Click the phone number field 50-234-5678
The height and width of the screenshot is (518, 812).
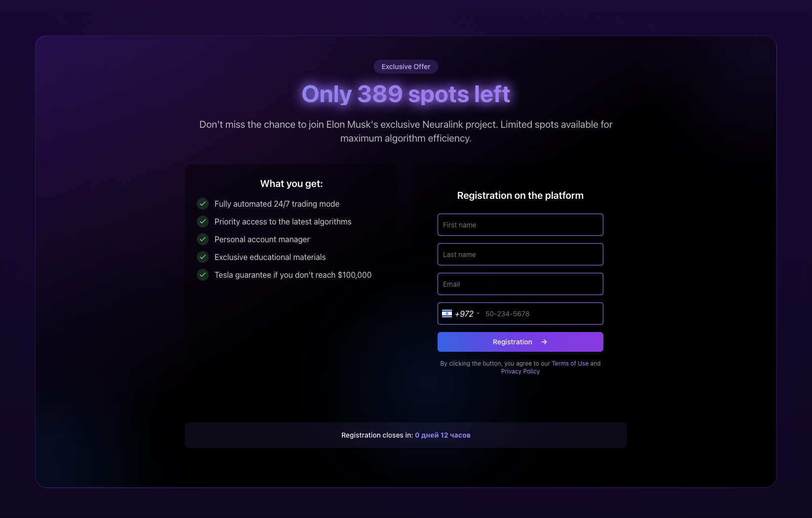point(542,314)
